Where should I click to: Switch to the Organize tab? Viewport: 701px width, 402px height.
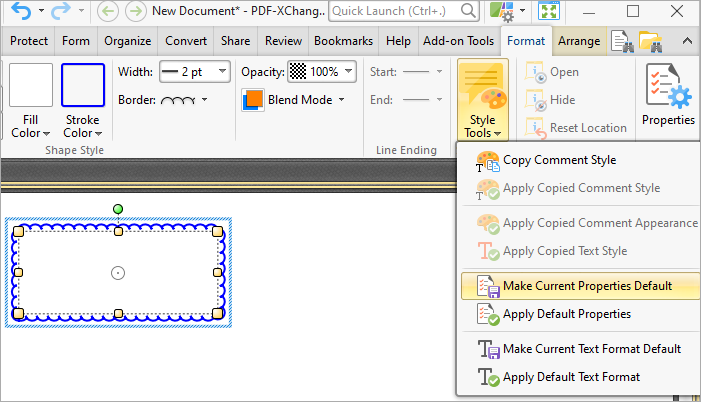point(127,41)
